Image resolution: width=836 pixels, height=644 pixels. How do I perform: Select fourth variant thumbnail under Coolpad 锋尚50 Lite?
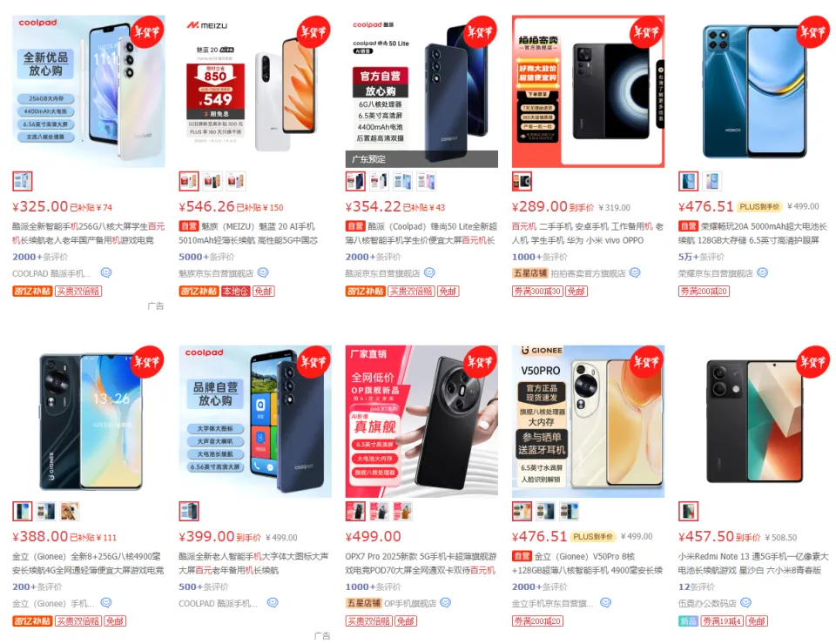coord(426,181)
